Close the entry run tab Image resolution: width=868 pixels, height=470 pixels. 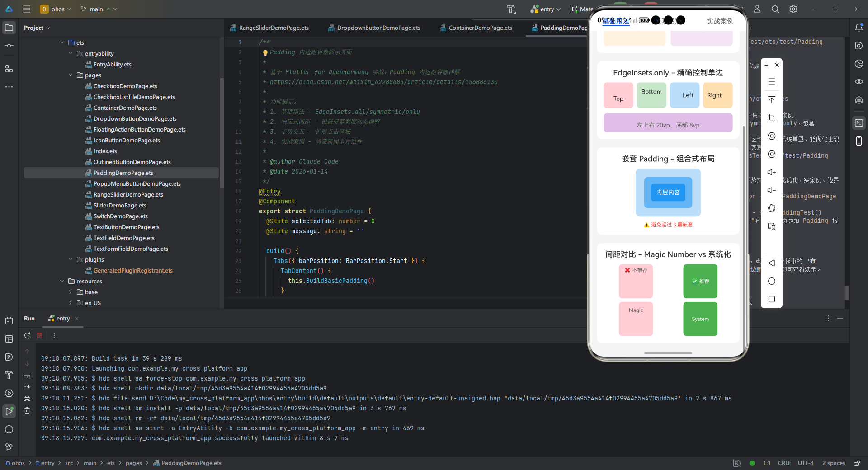(x=77, y=319)
